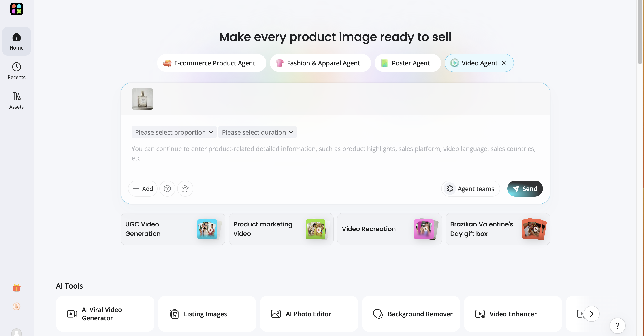The height and width of the screenshot is (336, 644).
Task: Click the model avatar icon beside cube
Action: (185, 188)
